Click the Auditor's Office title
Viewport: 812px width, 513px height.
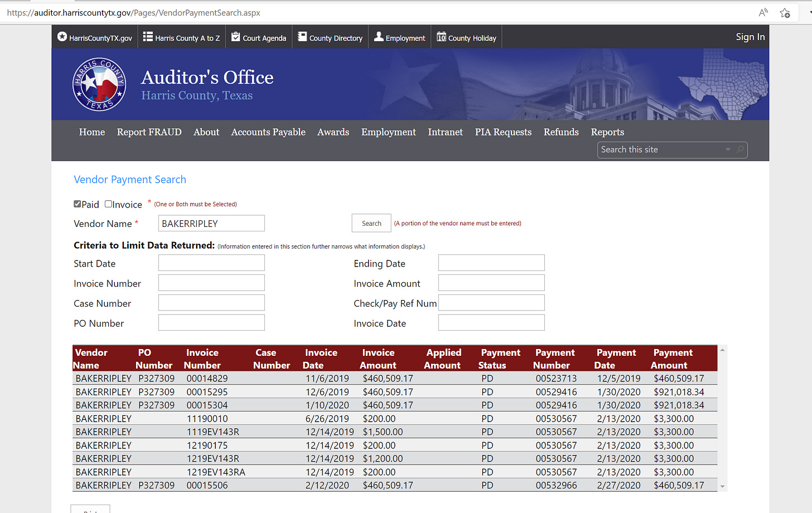pos(207,78)
